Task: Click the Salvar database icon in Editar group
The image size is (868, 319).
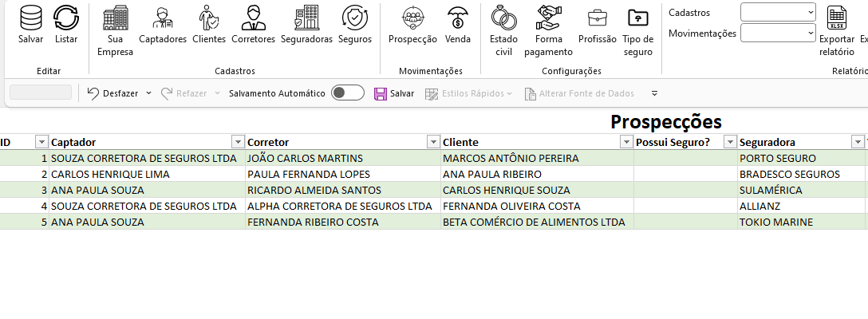Action: 30,18
